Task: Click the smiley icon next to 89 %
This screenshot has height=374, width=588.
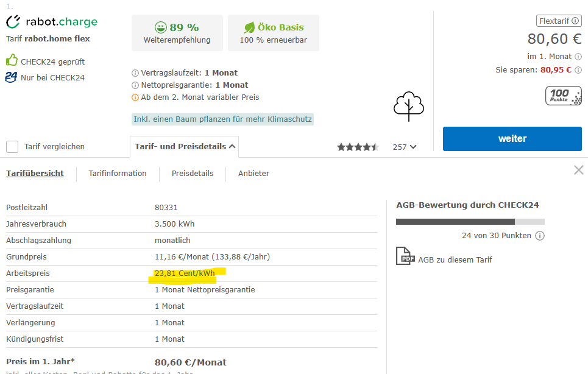Action: coord(160,27)
